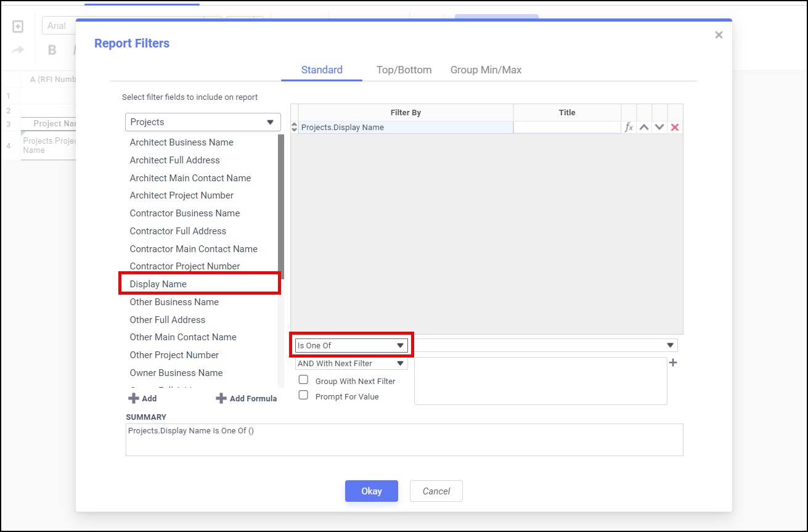The image size is (808, 532).
Task: Click the redo arrow in background toolbar
Action: click(18, 50)
